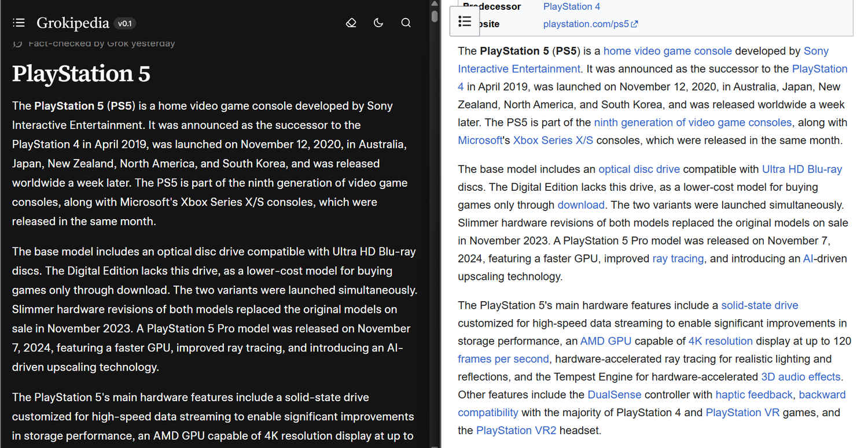Viewport: 868px width, 448px height.
Task: Click the DualSense controller link
Action: (614, 395)
